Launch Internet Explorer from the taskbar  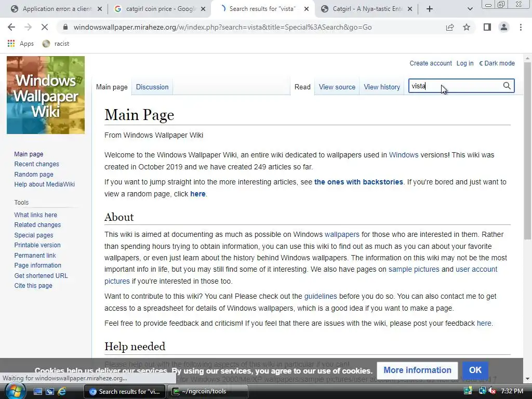62,391
